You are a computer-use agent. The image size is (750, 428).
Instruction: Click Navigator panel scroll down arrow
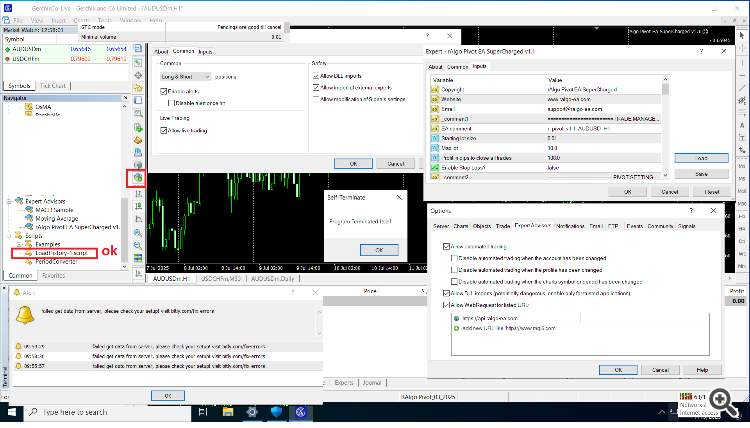click(125, 267)
